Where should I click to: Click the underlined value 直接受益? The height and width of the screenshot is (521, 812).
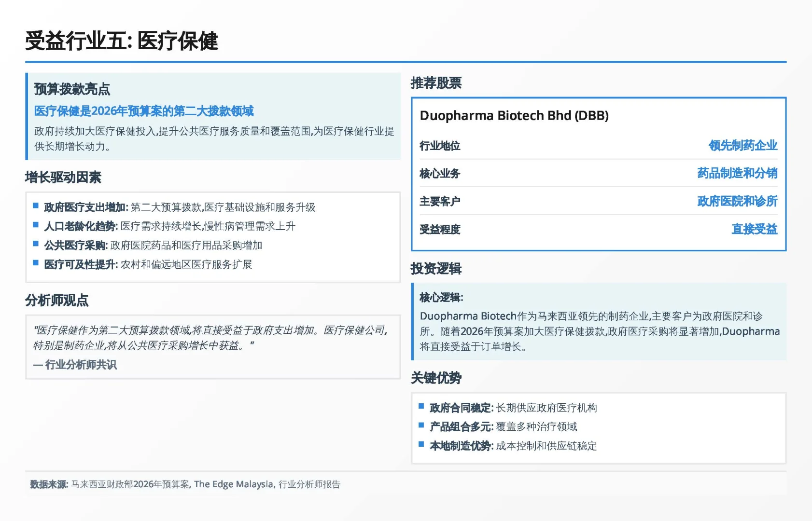click(755, 229)
